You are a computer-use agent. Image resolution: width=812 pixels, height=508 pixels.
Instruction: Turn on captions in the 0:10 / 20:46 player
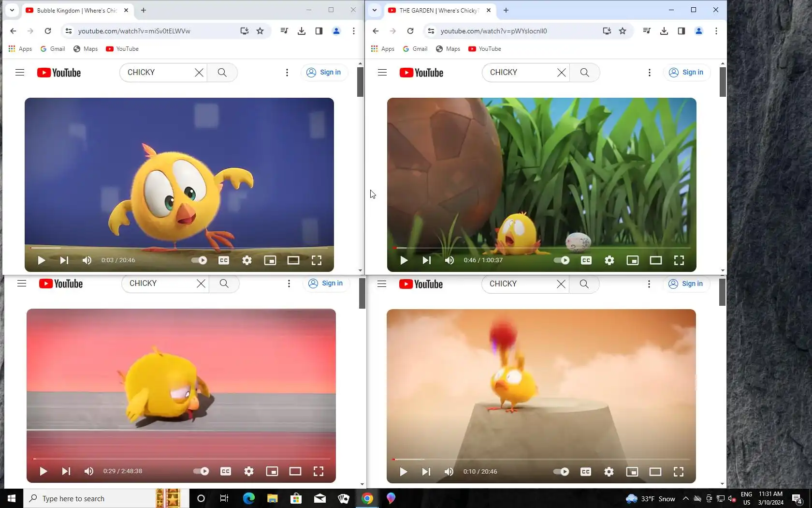click(586, 472)
